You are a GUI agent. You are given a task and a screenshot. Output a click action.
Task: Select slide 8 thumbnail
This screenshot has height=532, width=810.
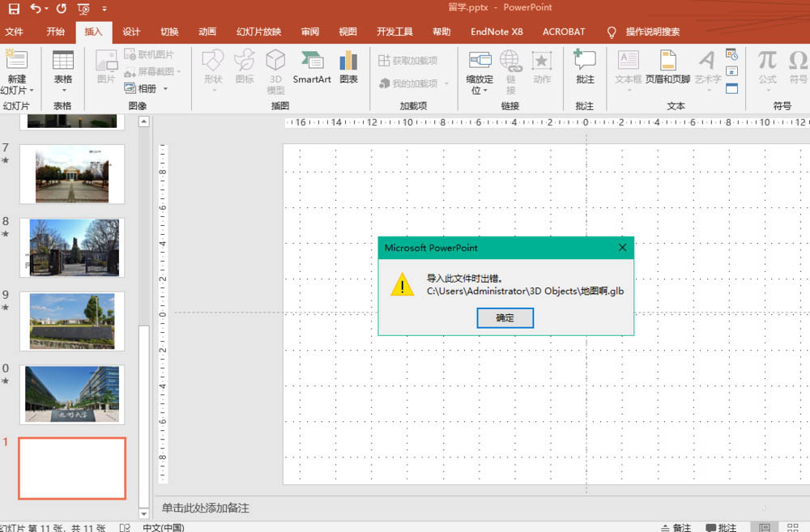73,247
